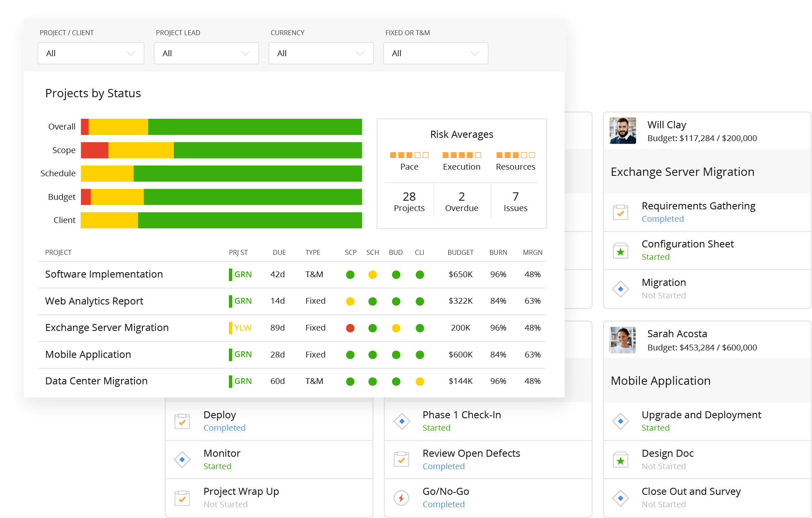Toggle the yellow scope dot for Web Analytics Report
The height and width of the screenshot is (518, 812).
tap(350, 301)
